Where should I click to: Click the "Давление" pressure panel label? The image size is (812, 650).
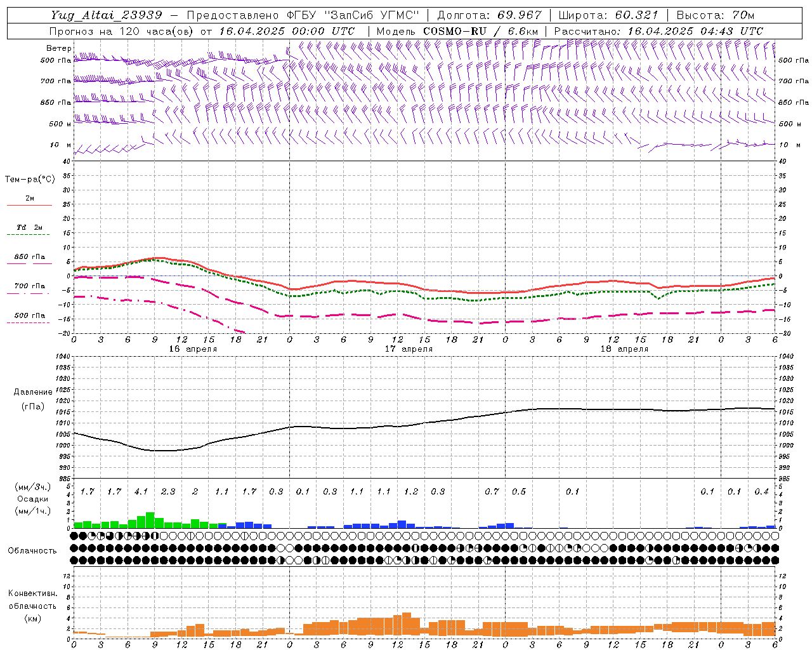33,392
